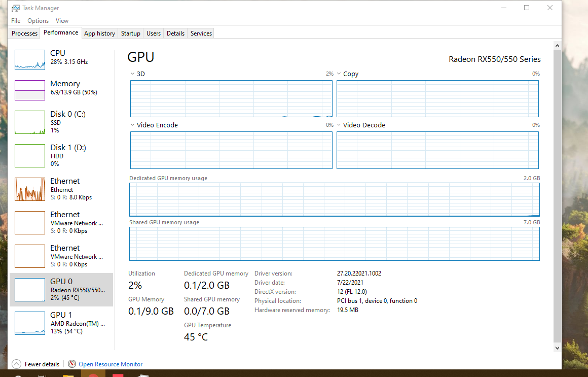588x377 pixels.
Task: Click the DirectX version 12 (FL 12.0) value
Action: click(352, 291)
